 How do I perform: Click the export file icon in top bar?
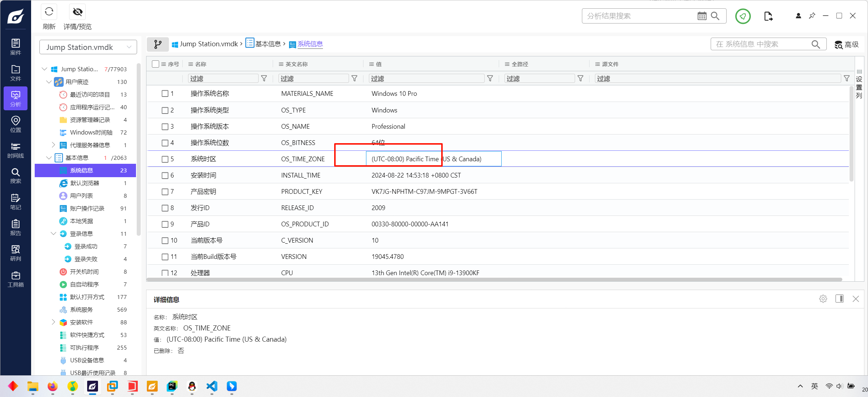[x=768, y=16]
